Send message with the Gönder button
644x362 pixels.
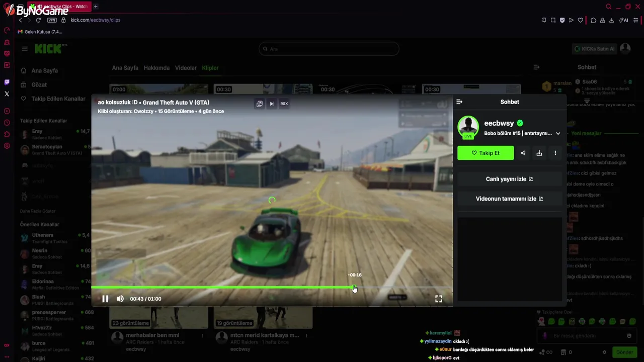[624, 352]
